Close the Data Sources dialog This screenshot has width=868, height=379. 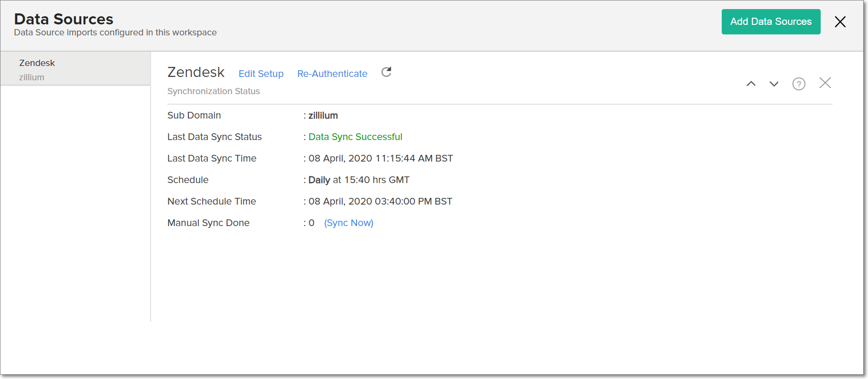pos(840,22)
